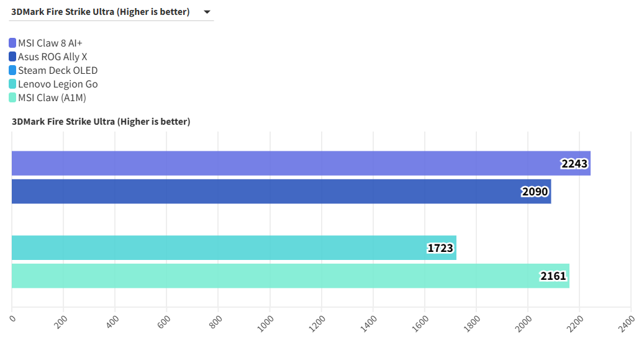
Task: Select the Asus ROG Ally X bar
Action: pos(261,192)
